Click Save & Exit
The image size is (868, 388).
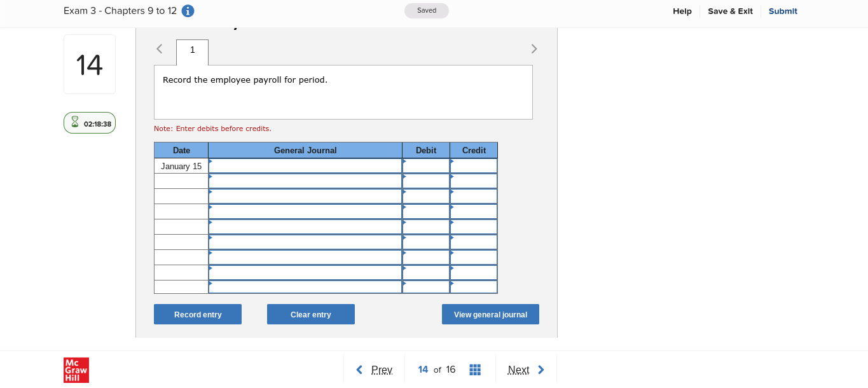click(x=730, y=11)
